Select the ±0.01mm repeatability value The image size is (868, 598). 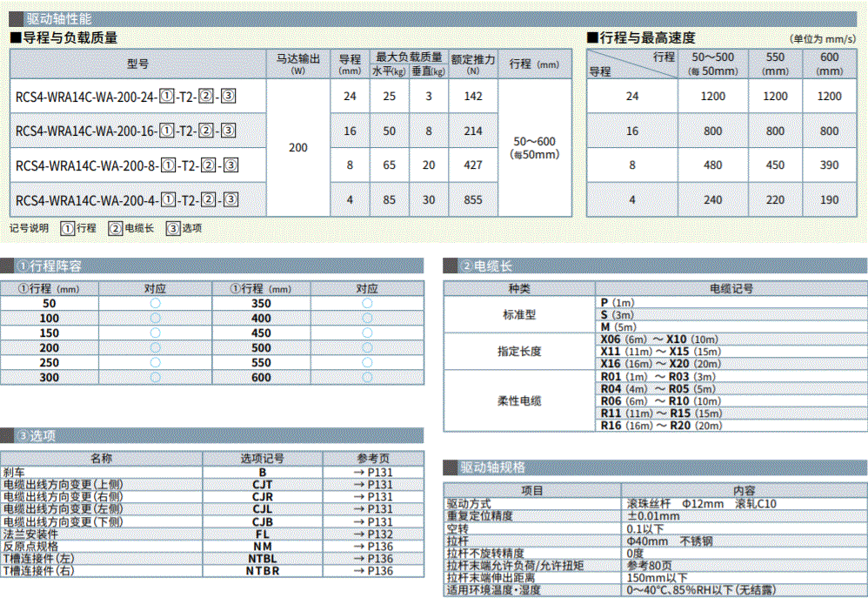(x=653, y=516)
